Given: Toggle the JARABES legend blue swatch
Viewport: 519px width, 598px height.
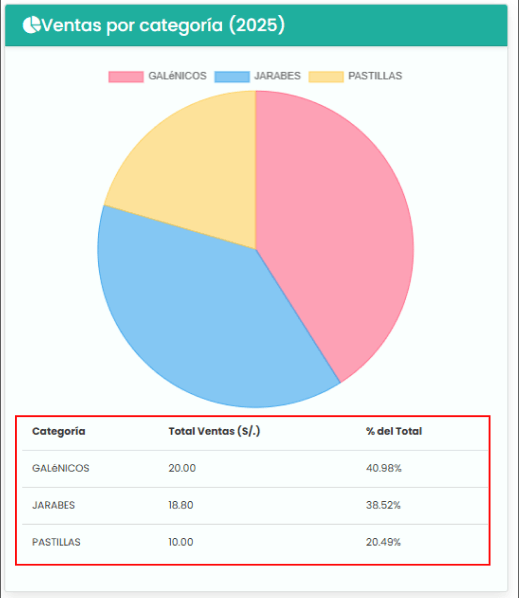Looking at the screenshot, I should 232,76.
